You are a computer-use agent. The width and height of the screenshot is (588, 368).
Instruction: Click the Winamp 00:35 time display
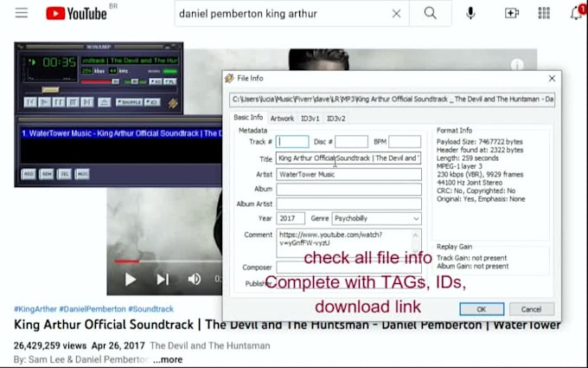[60, 61]
